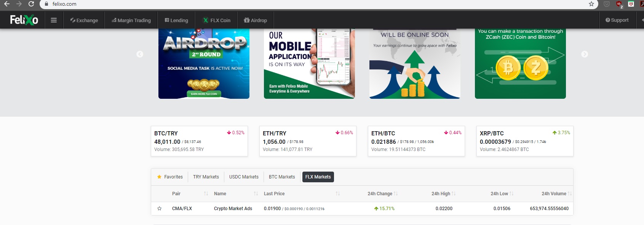Go back using the browser back arrow
Viewport: 644px width, 225px height.
pos(7,4)
